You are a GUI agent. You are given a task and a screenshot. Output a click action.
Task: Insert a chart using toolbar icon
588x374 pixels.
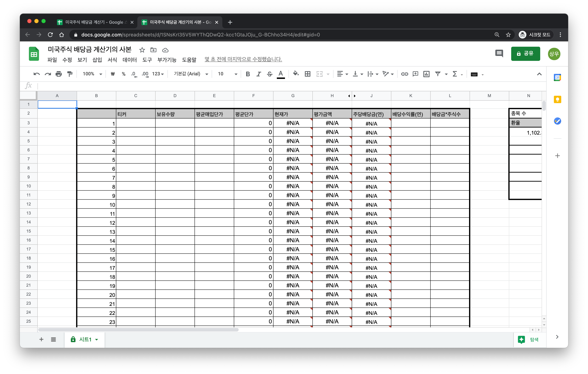pos(426,74)
